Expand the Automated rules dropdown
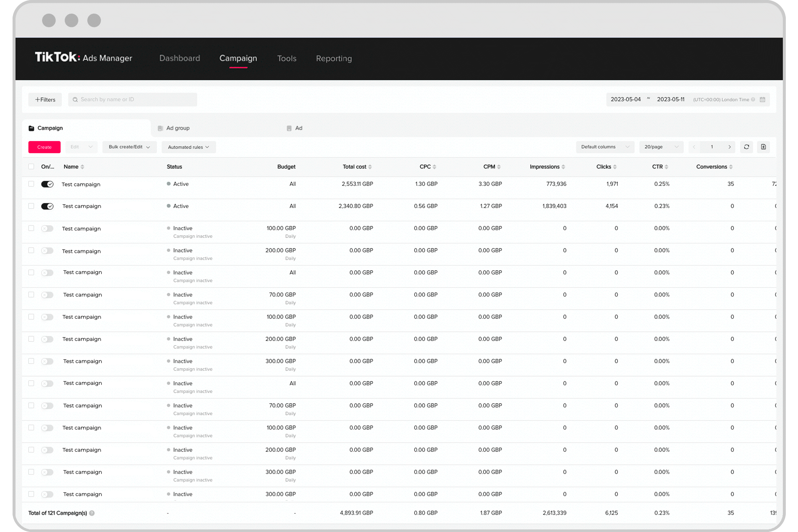 point(188,147)
